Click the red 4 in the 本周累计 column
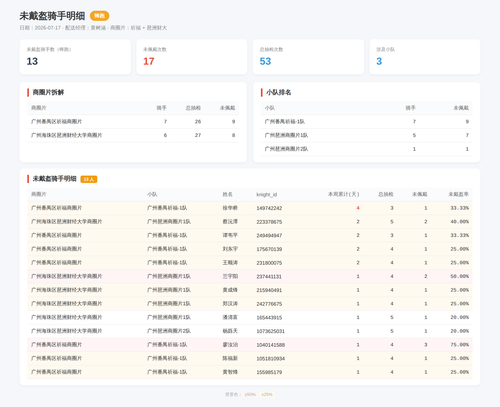Screen dimensions: 500x407 (358, 208)
